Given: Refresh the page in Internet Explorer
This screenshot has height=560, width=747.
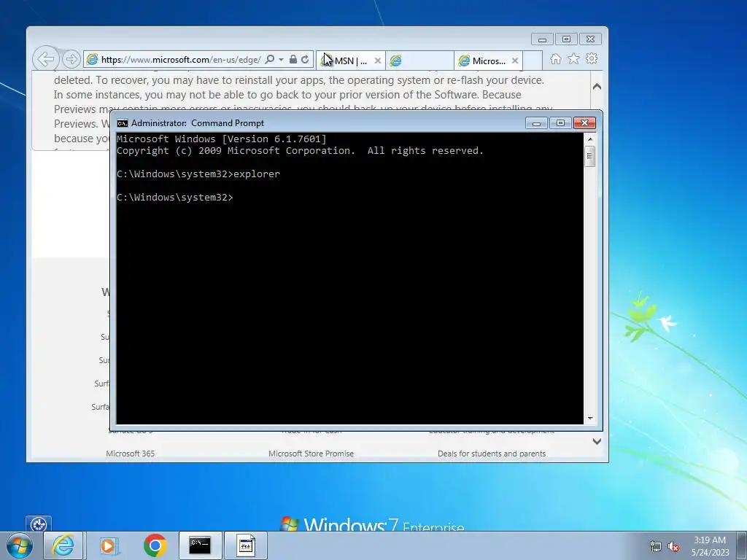Looking at the screenshot, I should (306, 60).
